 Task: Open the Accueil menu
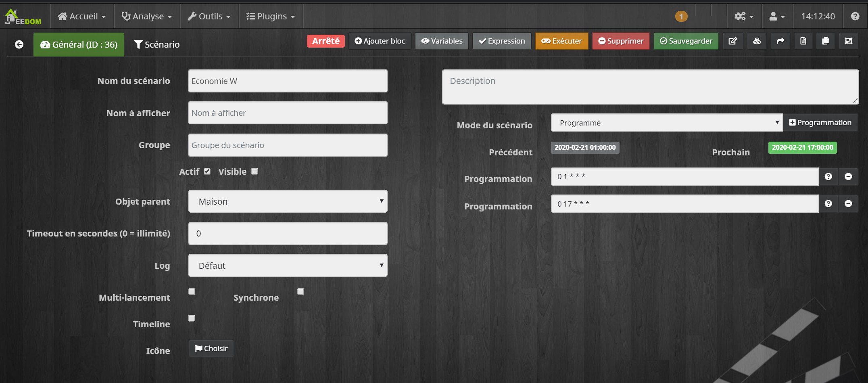click(x=82, y=17)
